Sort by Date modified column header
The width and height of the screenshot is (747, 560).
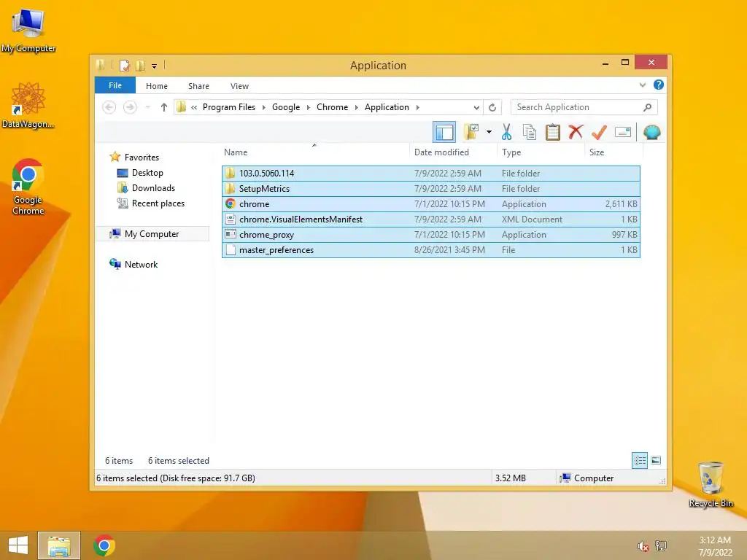click(441, 152)
